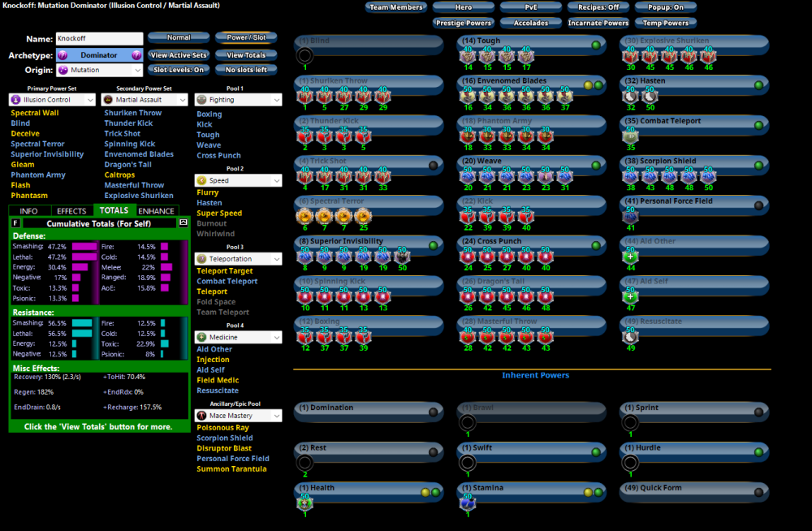This screenshot has height=531, width=812.
Task: Click the Combat Teleport enhancement slot icon
Action: [630, 136]
